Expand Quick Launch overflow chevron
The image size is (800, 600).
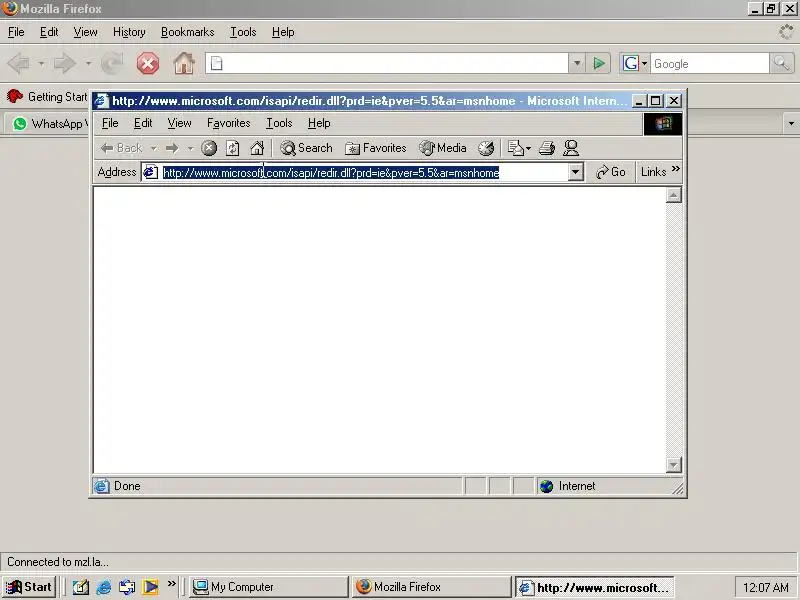coord(171,584)
